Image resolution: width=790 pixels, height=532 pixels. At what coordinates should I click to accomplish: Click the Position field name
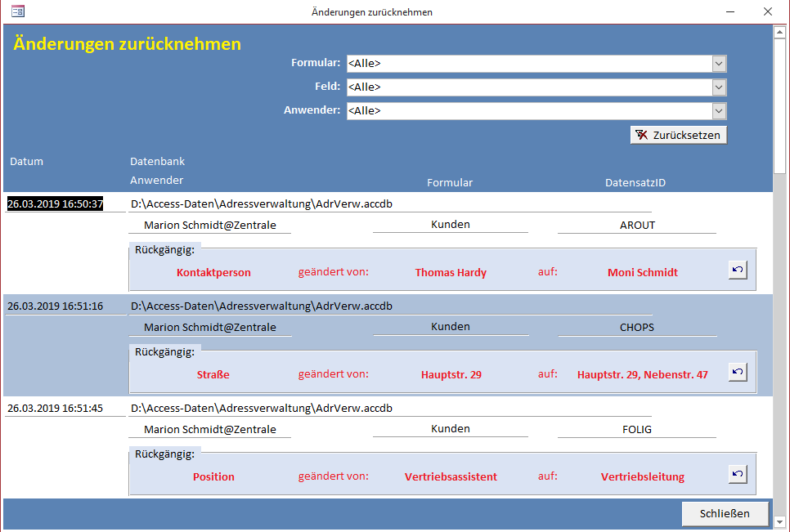click(x=213, y=476)
